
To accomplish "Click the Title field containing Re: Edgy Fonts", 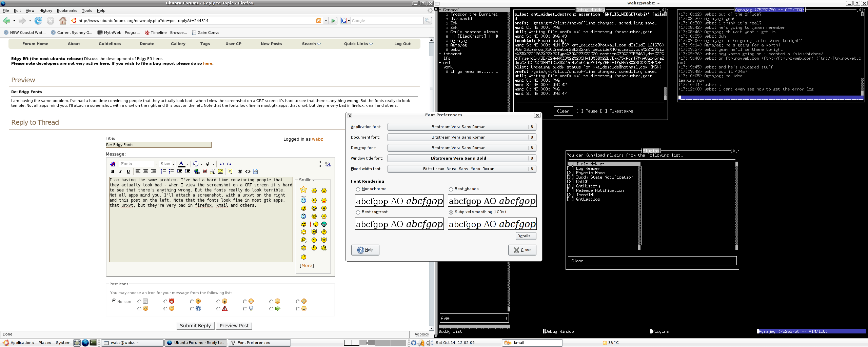I will point(158,145).
